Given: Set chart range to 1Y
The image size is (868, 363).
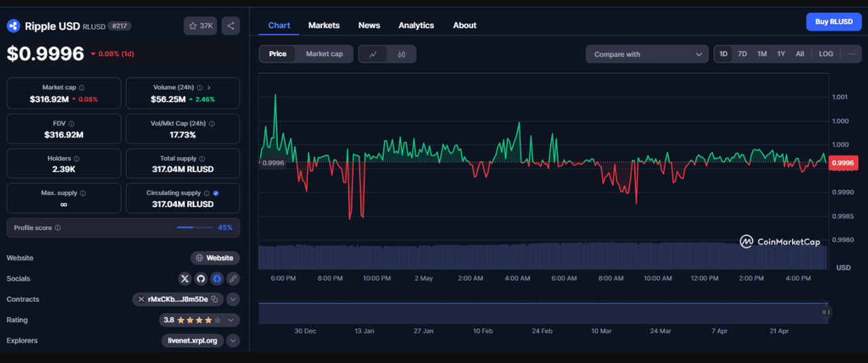Looking at the screenshot, I should (x=781, y=54).
